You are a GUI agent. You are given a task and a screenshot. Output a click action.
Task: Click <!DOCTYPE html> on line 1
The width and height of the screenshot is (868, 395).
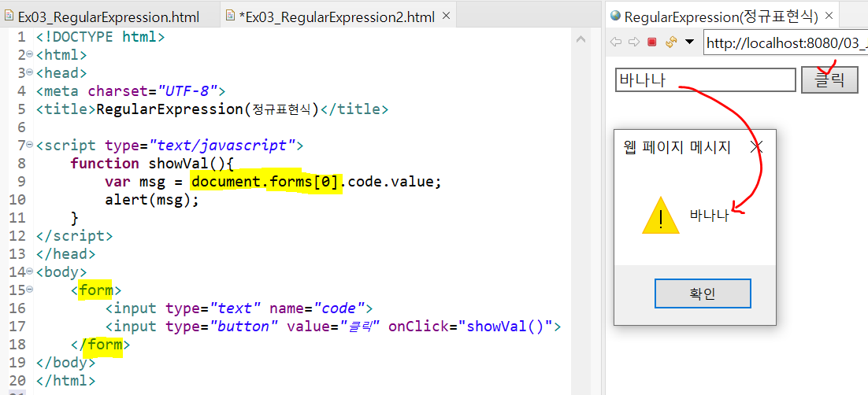[x=101, y=38]
